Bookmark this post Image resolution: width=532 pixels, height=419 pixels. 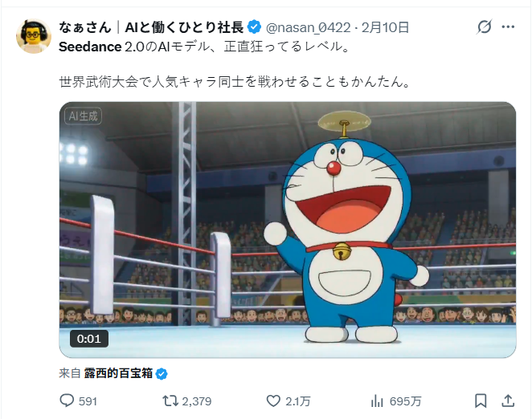click(481, 401)
